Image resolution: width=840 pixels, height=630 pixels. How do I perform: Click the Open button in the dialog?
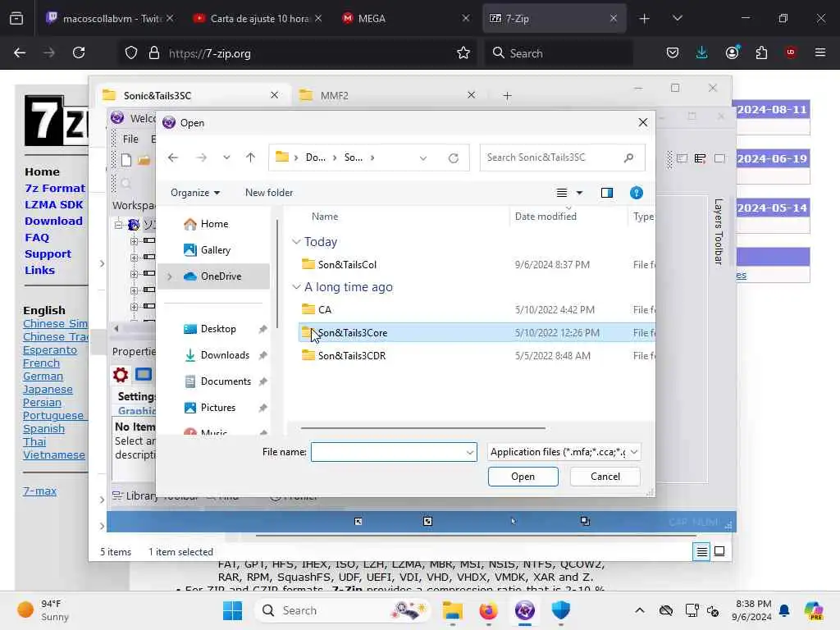point(523,477)
